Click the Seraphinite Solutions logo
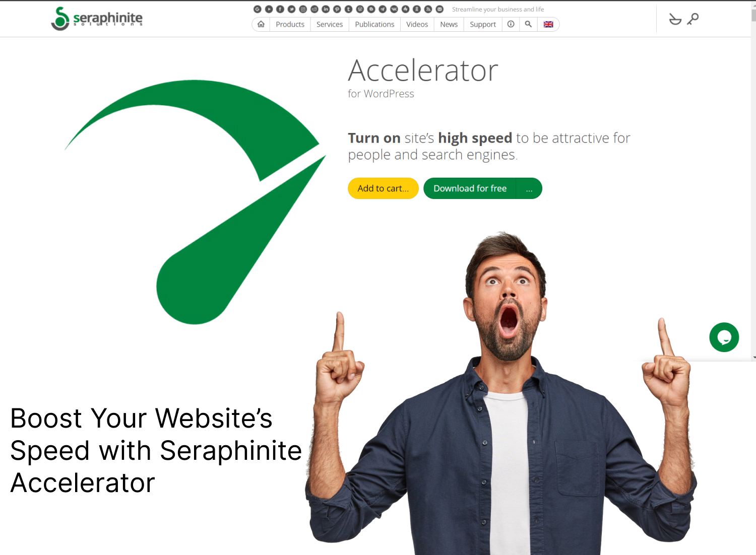This screenshot has height=555, width=756. (x=97, y=19)
